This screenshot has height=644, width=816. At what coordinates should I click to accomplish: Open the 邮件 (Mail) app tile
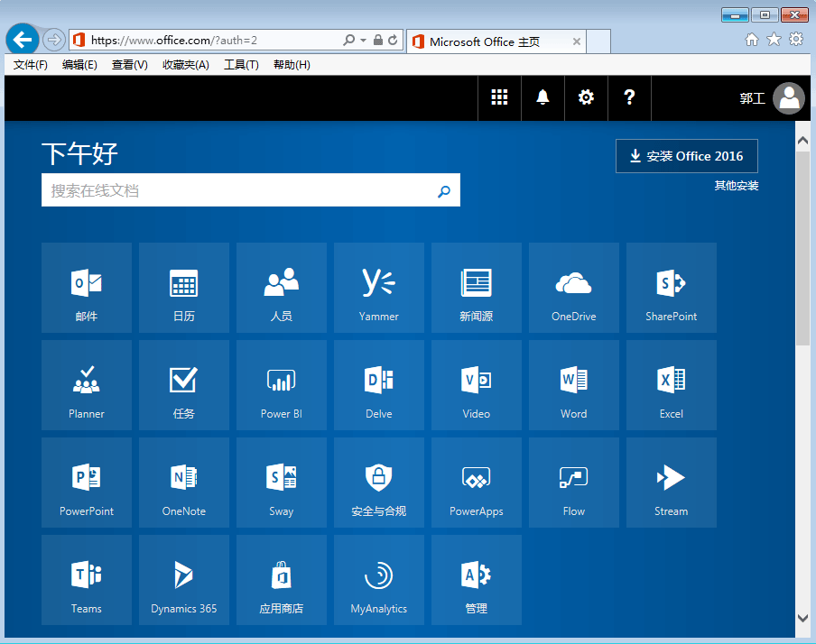87,288
